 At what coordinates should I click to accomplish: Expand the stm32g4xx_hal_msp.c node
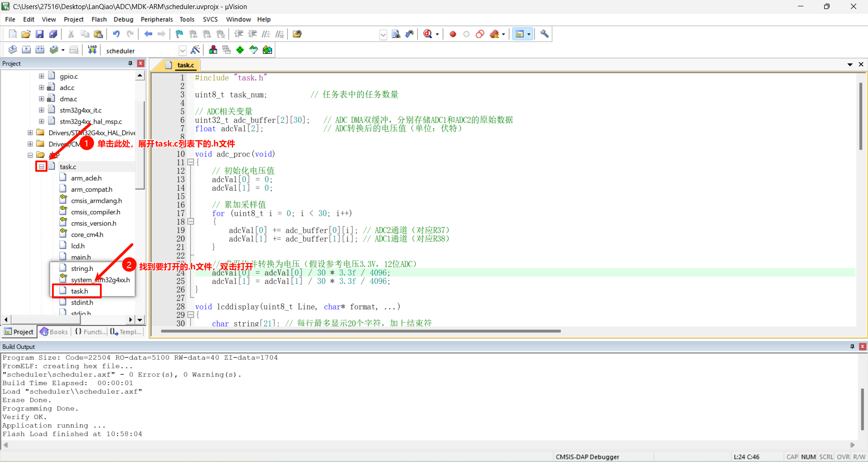(x=41, y=121)
